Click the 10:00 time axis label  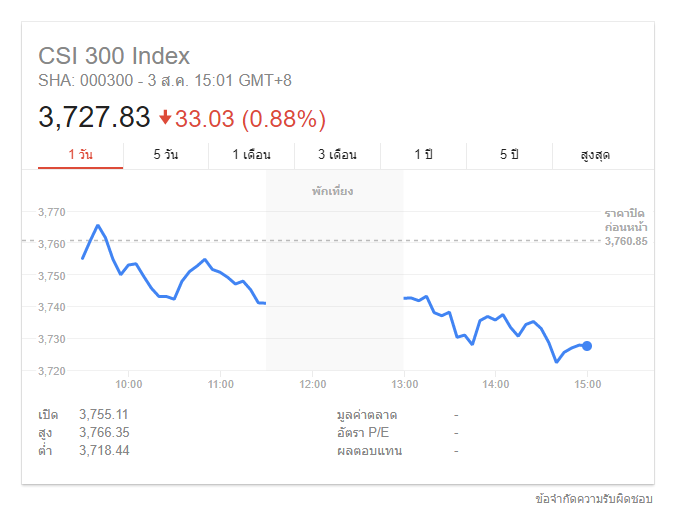(129, 384)
